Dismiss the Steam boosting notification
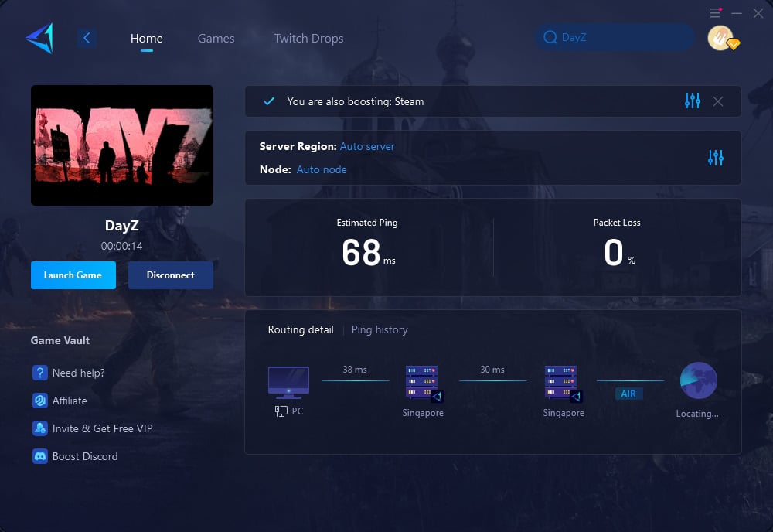The image size is (773, 532). [x=718, y=101]
